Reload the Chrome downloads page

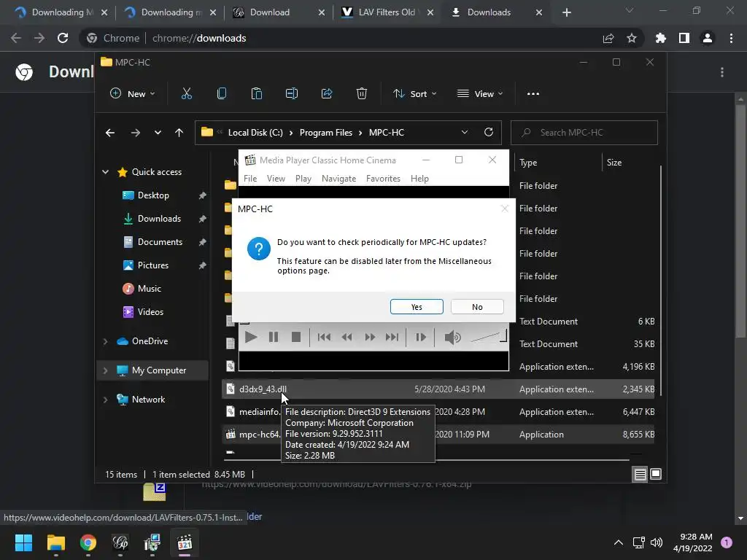click(x=63, y=38)
